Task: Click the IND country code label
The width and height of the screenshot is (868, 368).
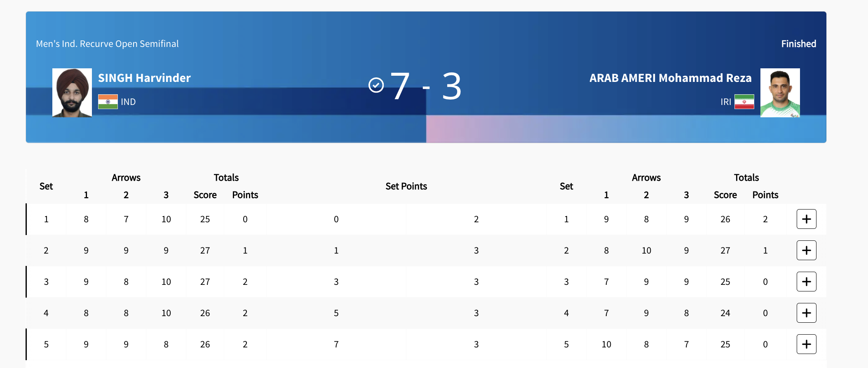Action: pos(128,102)
